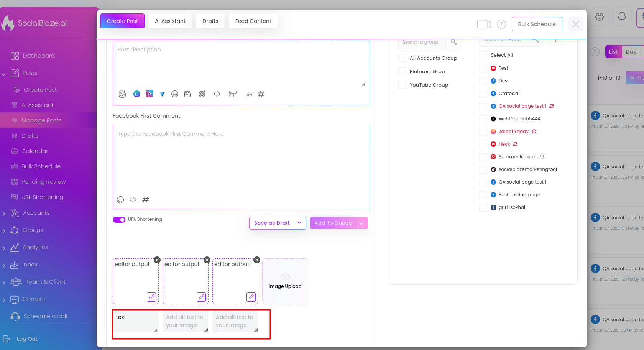Image resolution: width=644 pixels, height=350 pixels.
Task: Open the Add To Queue dropdown arrow
Action: pos(361,223)
